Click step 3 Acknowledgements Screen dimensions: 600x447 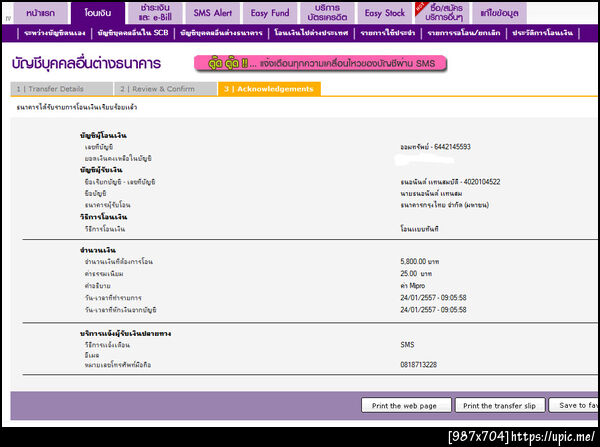269,89
